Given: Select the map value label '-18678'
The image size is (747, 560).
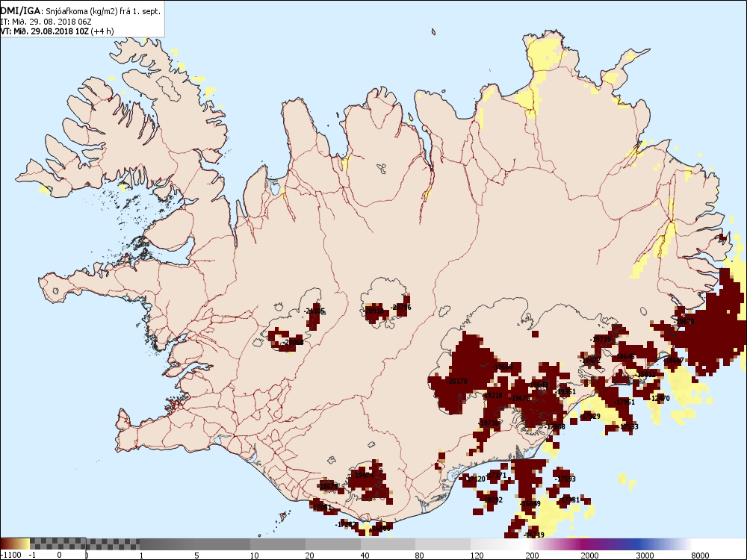Looking at the screenshot, I should coord(684,322).
